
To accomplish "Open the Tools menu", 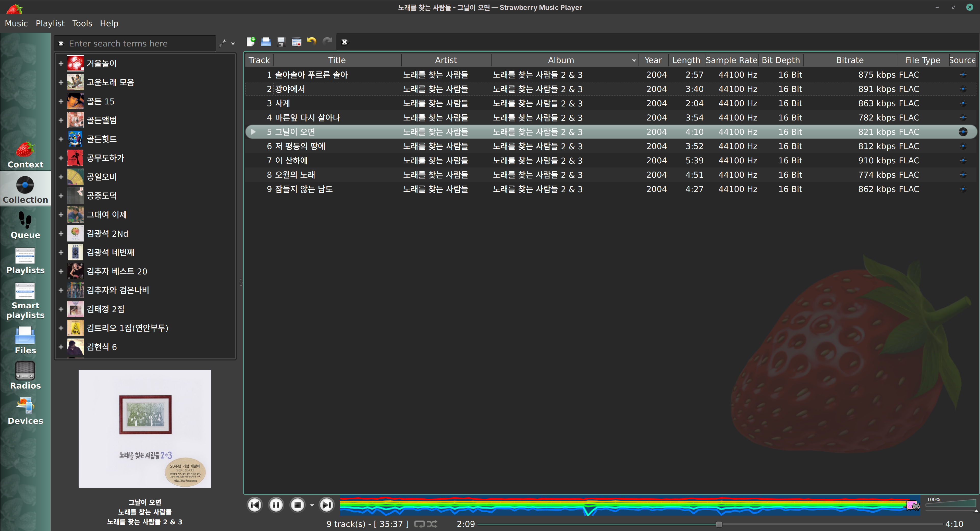I will [x=82, y=23].
